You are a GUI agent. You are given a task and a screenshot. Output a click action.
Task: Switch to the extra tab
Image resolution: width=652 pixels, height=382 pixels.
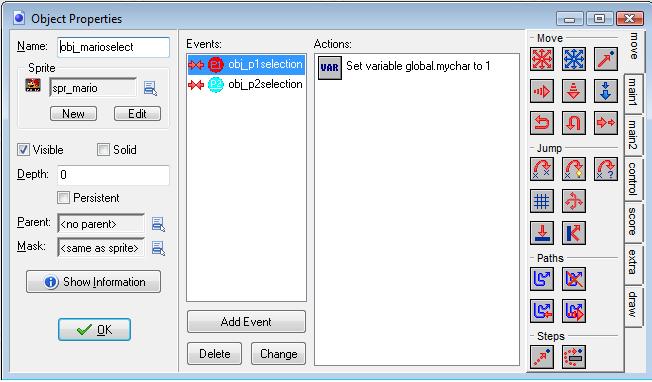[633, 263]
